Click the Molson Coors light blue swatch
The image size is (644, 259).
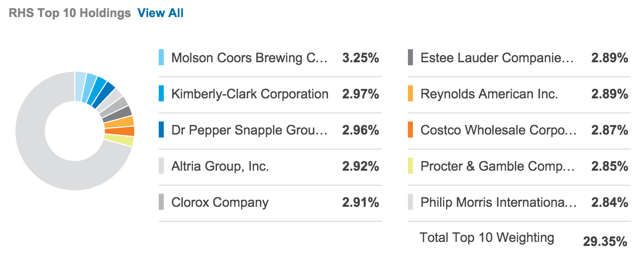point(161,58)
